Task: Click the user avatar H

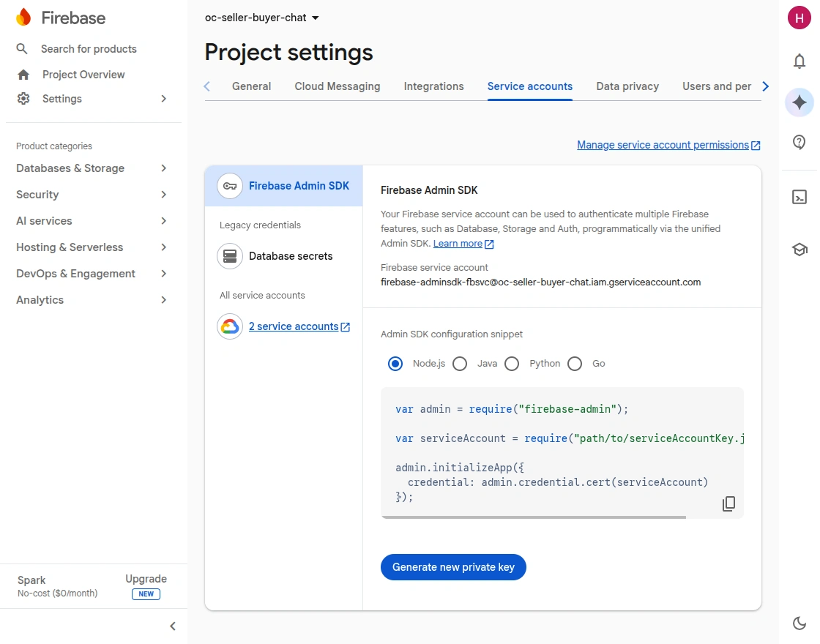Action: pyautogui.click(x=799, y=18)
